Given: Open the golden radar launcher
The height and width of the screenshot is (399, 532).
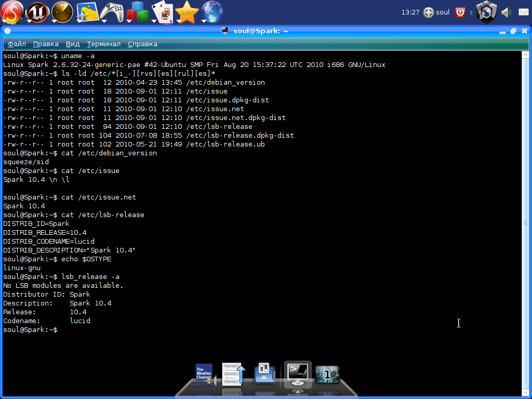Looking at the screenshot, I should (62, 12).
